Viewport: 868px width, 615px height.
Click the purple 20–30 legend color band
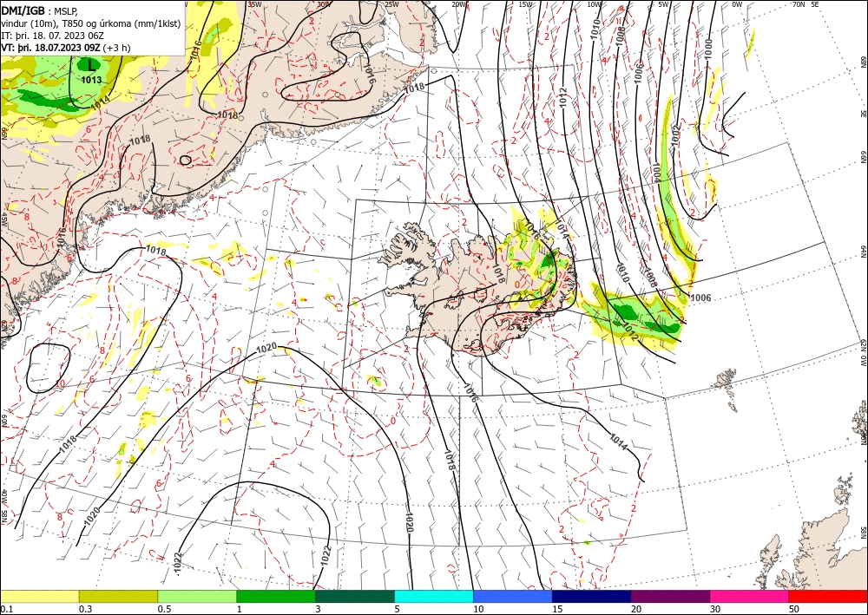(x=670, y=596)
